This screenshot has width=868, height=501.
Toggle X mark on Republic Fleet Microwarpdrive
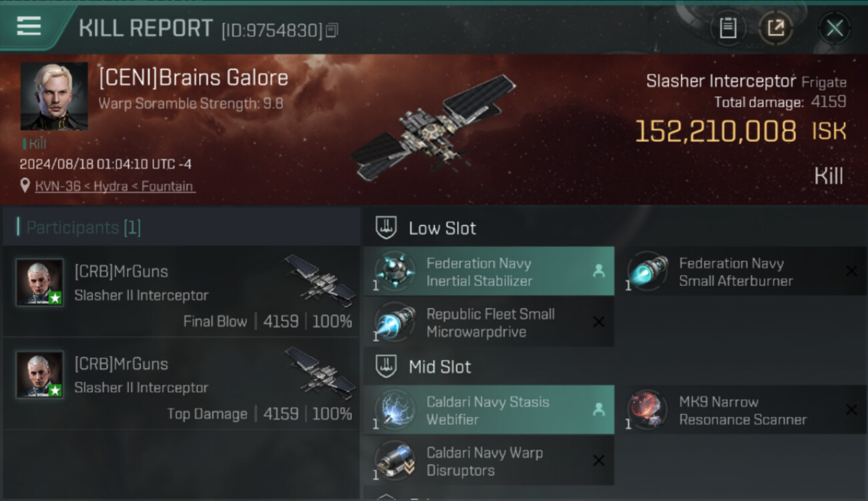[599, 322]
